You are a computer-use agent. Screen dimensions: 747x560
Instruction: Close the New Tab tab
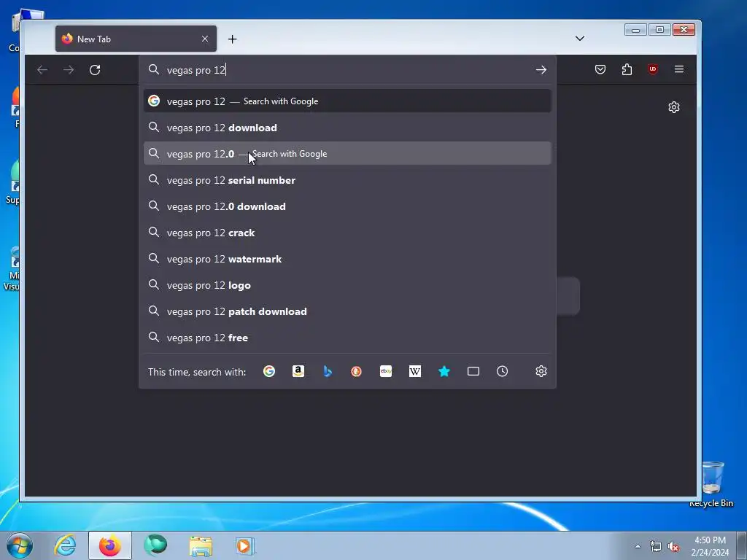[205, 39]
